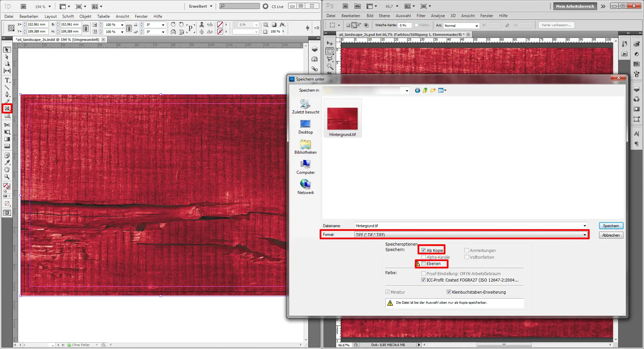Select the Scissors tool in InDesign
Image resolution: width=644 pixels, height=349 pixels.
coord(7,125)
